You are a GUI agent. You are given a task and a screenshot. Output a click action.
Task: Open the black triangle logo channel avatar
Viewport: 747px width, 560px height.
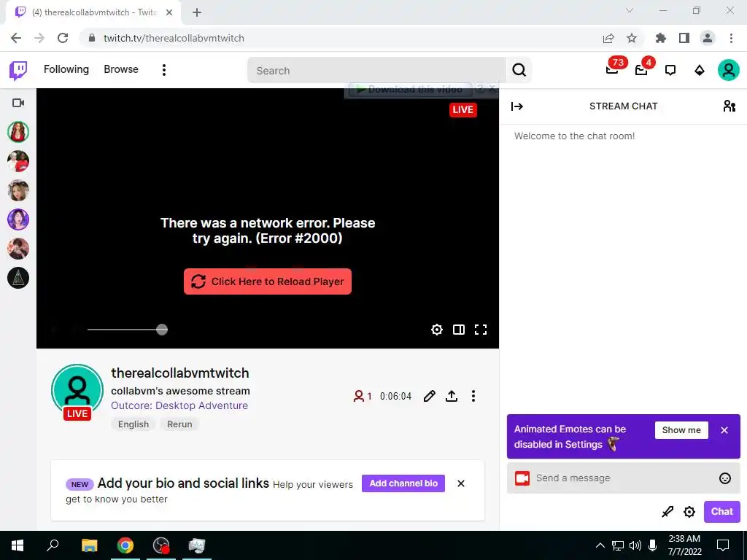tap(18, 278)
